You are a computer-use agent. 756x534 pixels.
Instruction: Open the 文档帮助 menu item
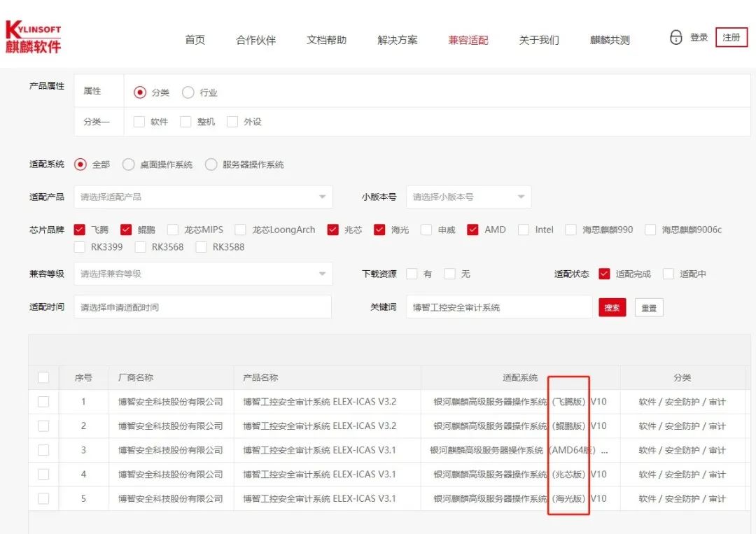tap(327, 40)
